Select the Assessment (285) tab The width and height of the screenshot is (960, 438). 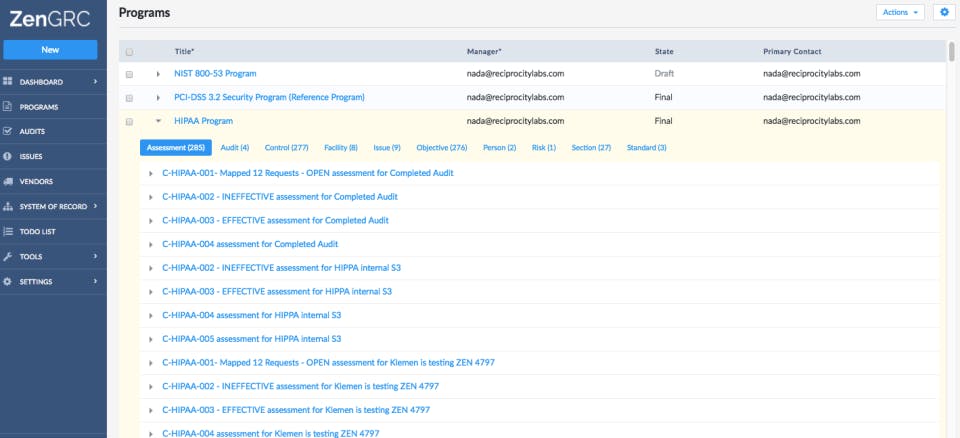coord(176,148)
